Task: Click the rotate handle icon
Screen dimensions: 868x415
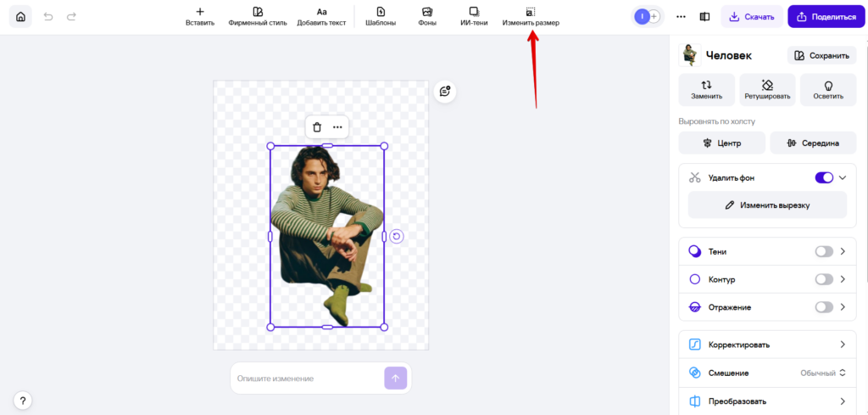Action: click(397, 237)
